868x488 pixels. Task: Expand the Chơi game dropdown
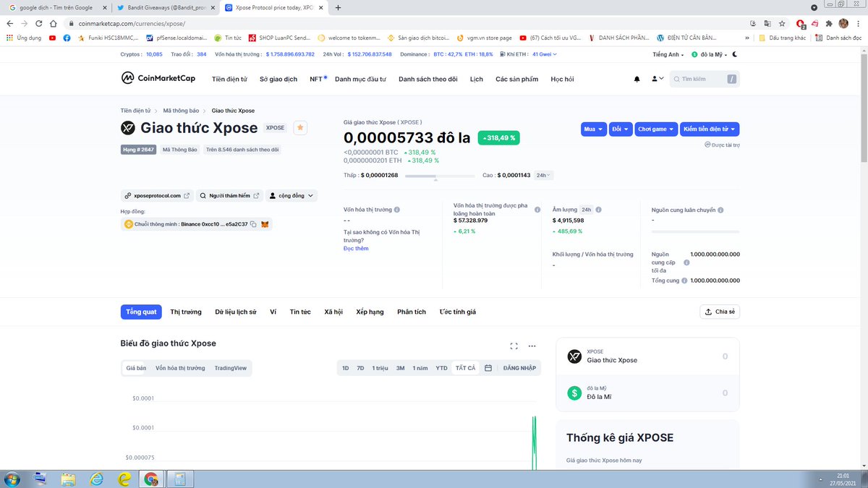(656, 129)
